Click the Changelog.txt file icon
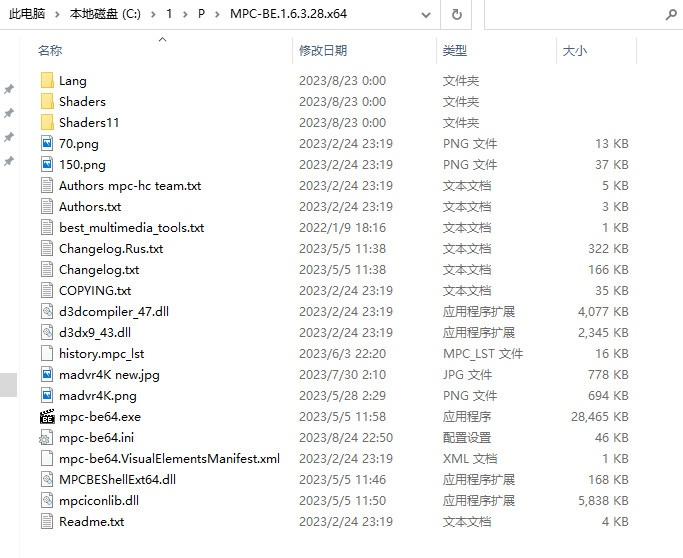This screenshot has height=558, width=683. pyautogui.click(x=47, y=270)
